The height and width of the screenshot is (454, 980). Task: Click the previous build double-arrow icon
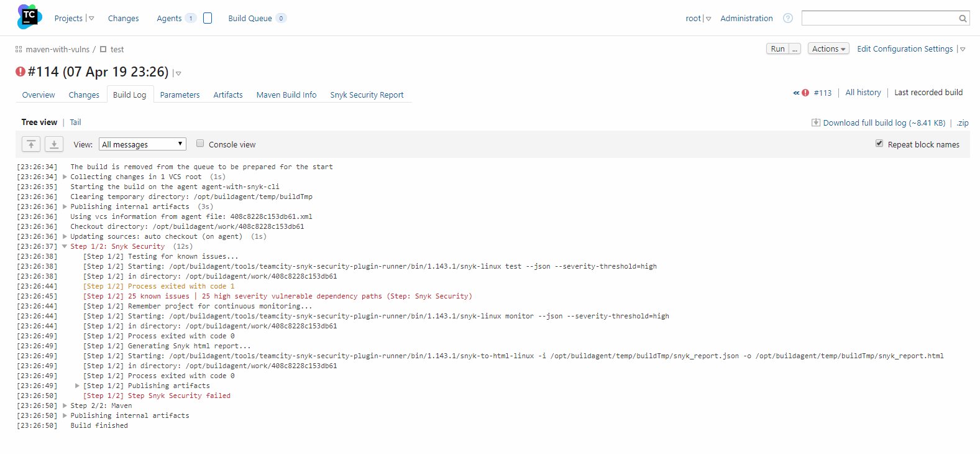796,93
